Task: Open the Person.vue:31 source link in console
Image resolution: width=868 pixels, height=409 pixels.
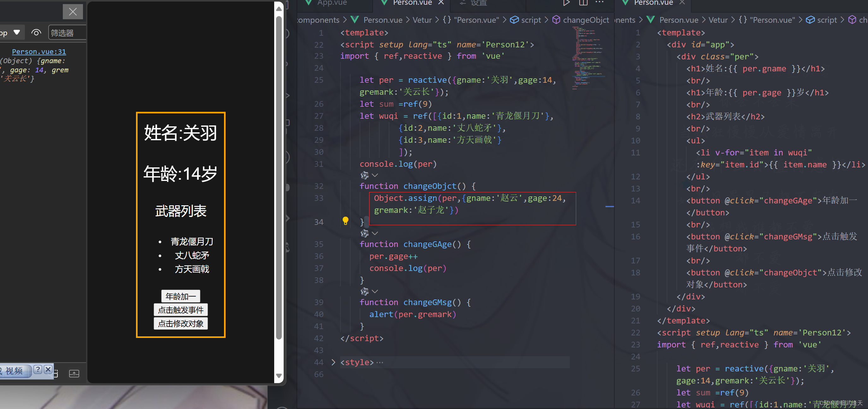Action: [39, 51]
